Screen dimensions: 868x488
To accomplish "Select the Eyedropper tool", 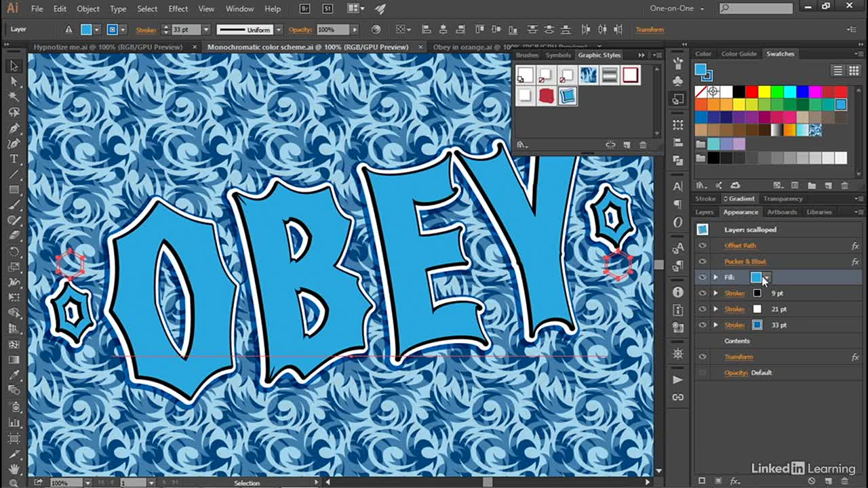I will [x=14, y=375].
